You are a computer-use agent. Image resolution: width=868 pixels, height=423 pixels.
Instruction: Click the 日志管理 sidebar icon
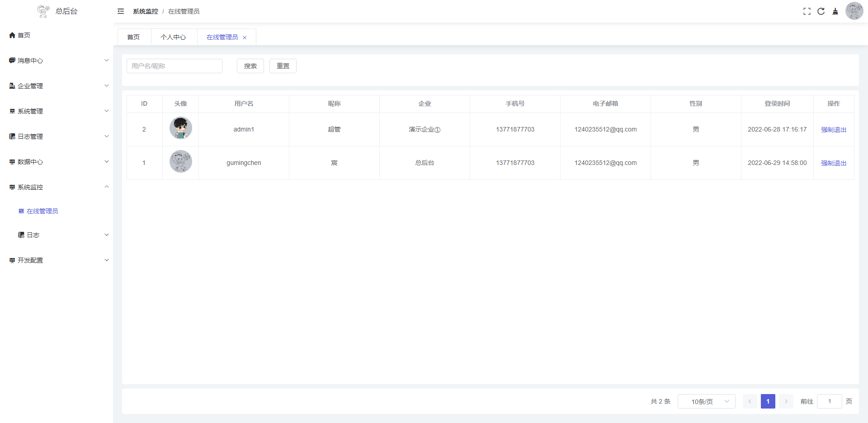click(12, 136)
